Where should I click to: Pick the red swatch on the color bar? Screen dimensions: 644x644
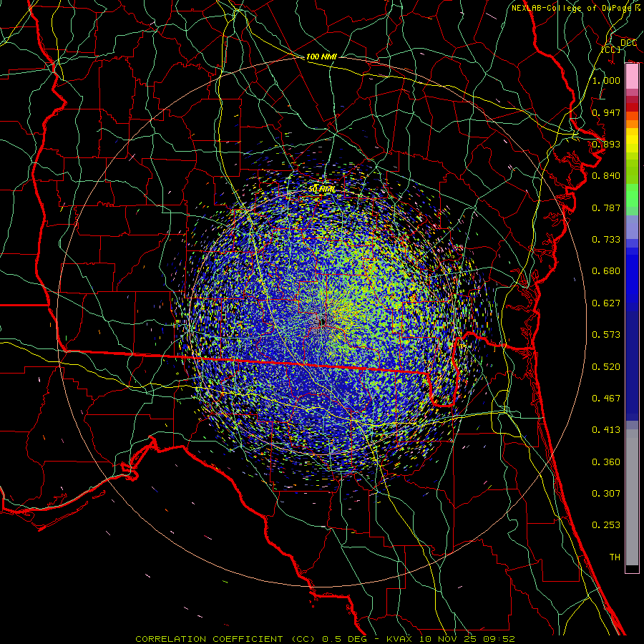tap(632, 107)
